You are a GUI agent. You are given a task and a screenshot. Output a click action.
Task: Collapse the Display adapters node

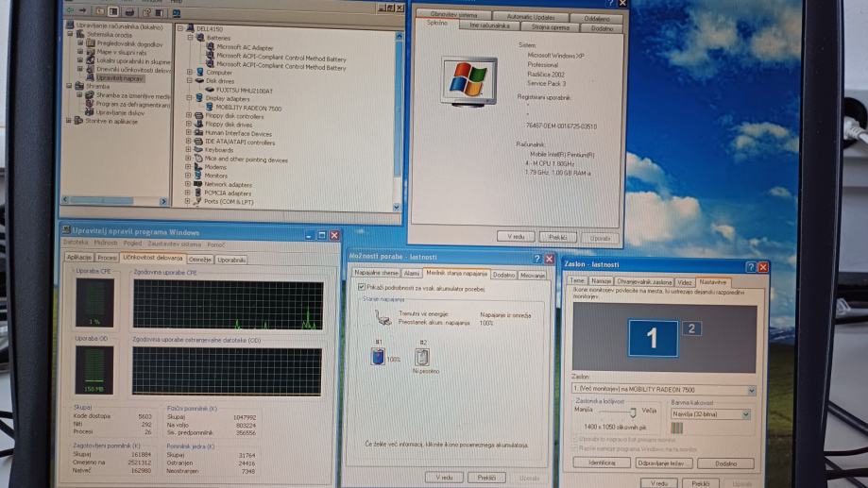(189, 98)
